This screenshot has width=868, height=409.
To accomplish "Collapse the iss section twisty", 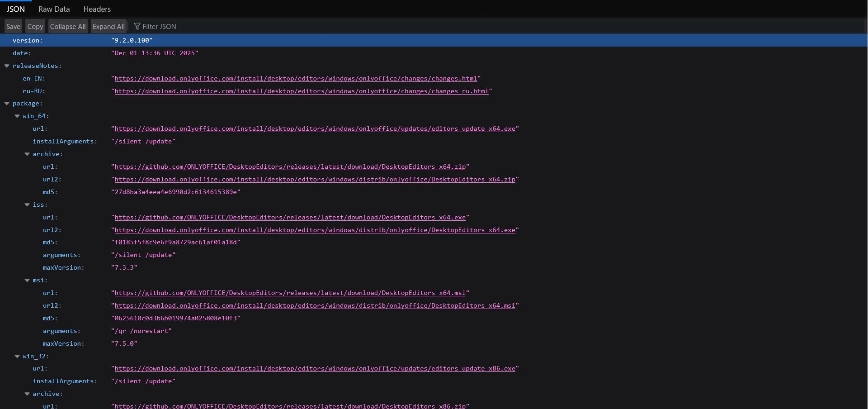I will tap(27, 205).
